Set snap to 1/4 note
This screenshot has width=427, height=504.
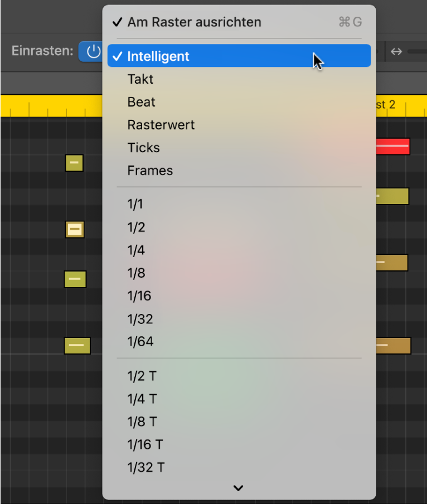point(136,250)
